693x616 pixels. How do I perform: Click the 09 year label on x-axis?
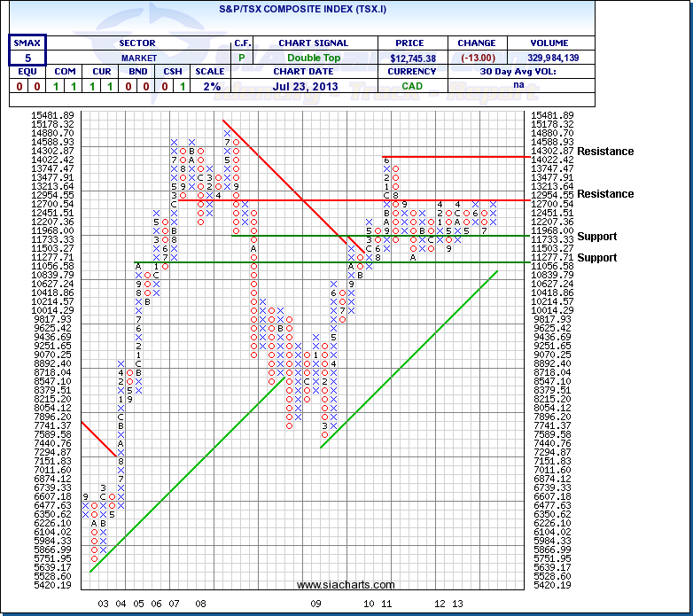[x=316, y=603]
